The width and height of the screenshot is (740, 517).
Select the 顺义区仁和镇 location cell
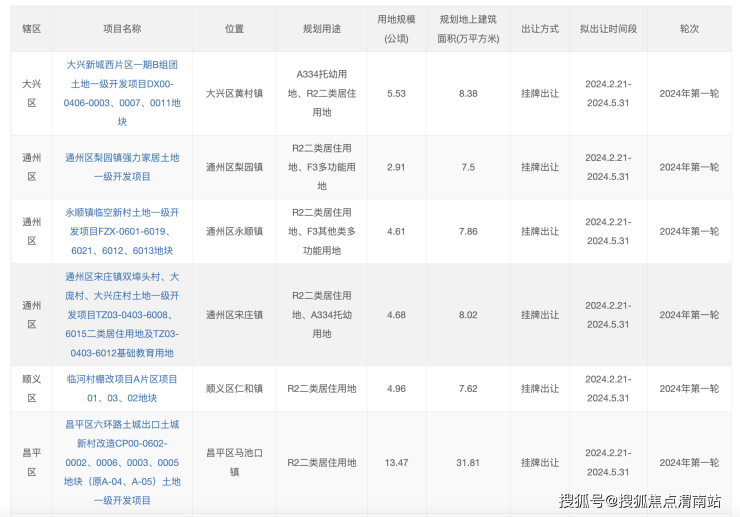(234, 389)
